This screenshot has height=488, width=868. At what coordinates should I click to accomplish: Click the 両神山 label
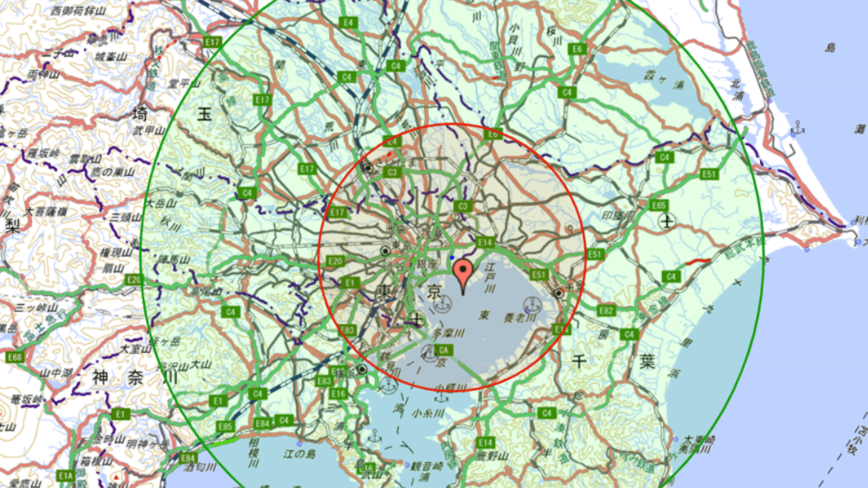click(42, 74)
